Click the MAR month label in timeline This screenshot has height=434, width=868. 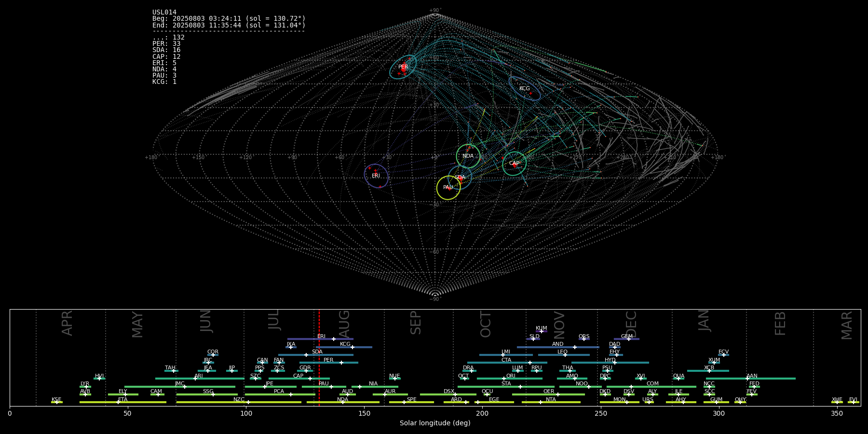point(847,325)
